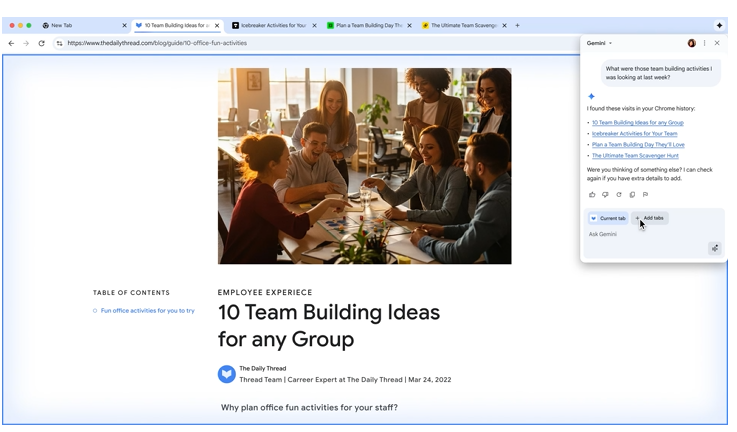This screenshot has height=432, width=737.
Task: Click the EMPLOYEE EXPERIECE category label
Action: pos(265,292)
